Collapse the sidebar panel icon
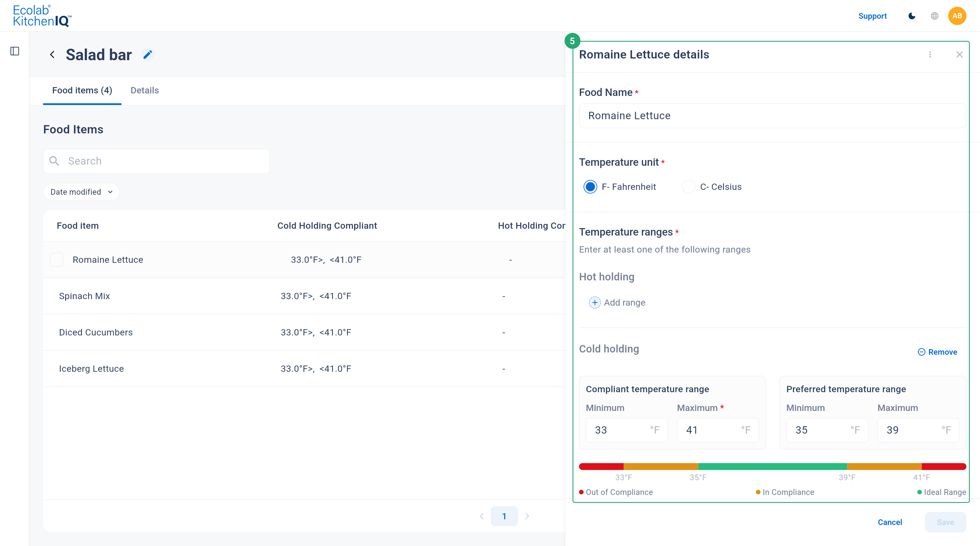Screen dimensions: 980x546 pyautogui.click(x=15, y=51)
